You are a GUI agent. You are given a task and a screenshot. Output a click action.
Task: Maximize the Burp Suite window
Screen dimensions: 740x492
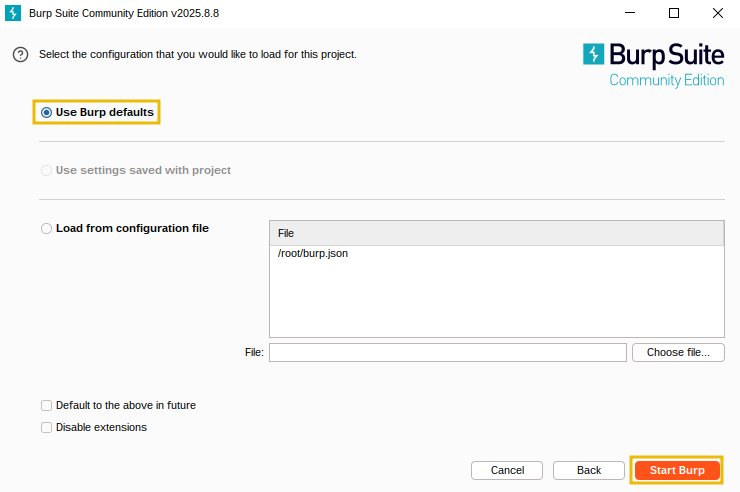(674, 13)
